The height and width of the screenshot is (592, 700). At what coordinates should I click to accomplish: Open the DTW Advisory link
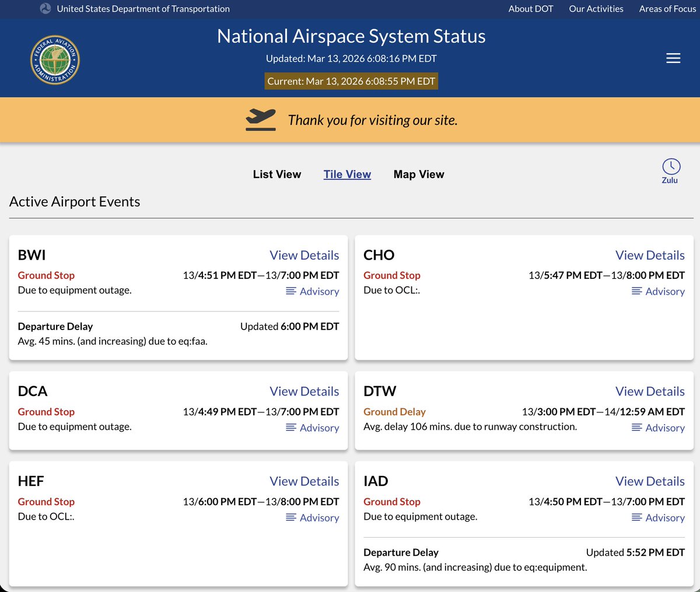click(659, 428)
